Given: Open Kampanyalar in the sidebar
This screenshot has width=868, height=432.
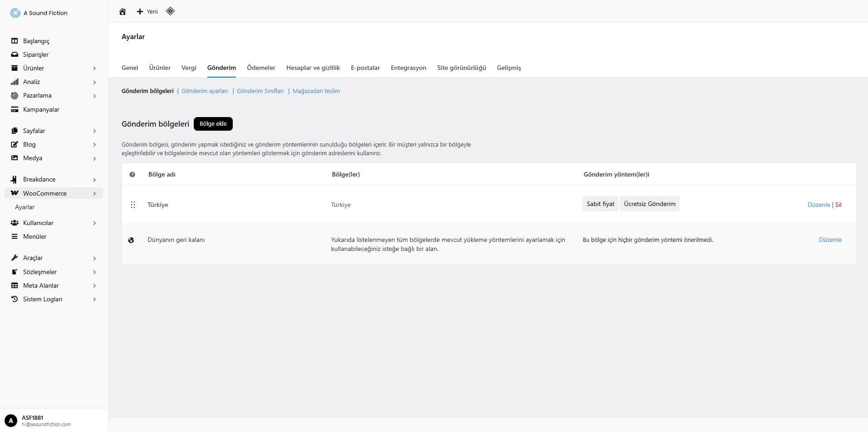Looking at the screenshot, I should (41, 109).
